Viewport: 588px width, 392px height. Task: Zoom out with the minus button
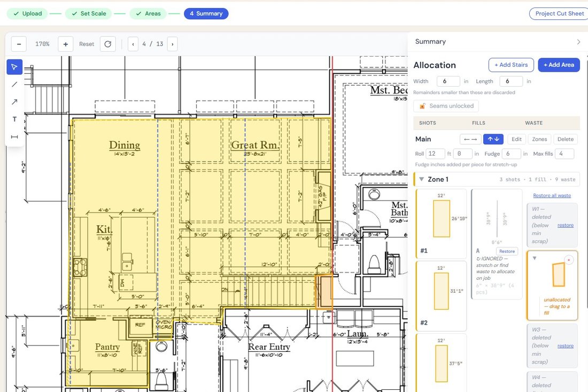19,44
